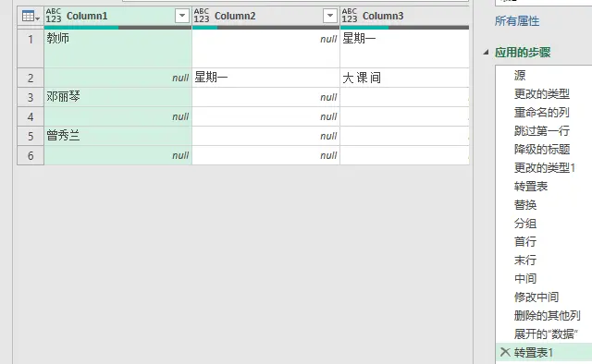
Task: Click the 大课间 cell
Action: (x=405, y=78)
